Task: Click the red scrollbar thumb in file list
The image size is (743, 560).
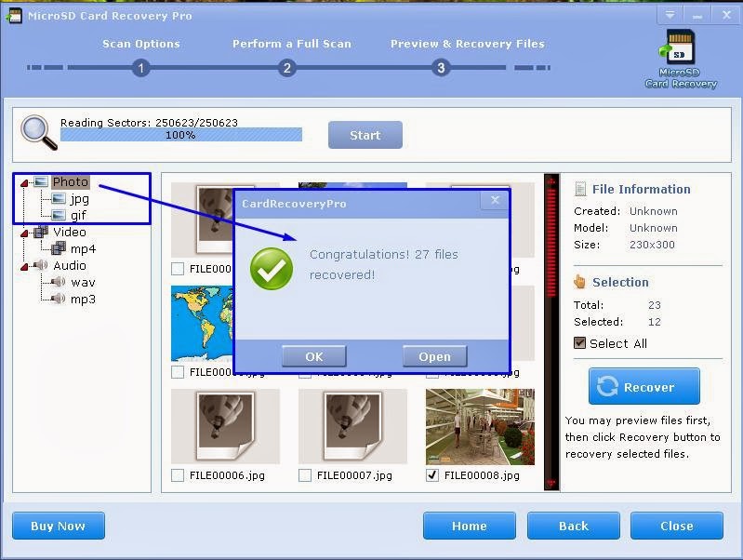Action: point(551,242)
